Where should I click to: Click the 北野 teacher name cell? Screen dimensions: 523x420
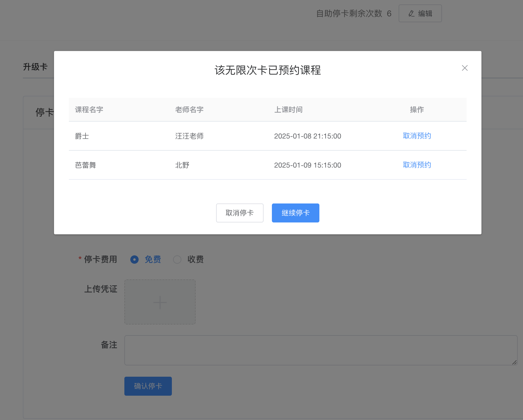tap(182, 165)
